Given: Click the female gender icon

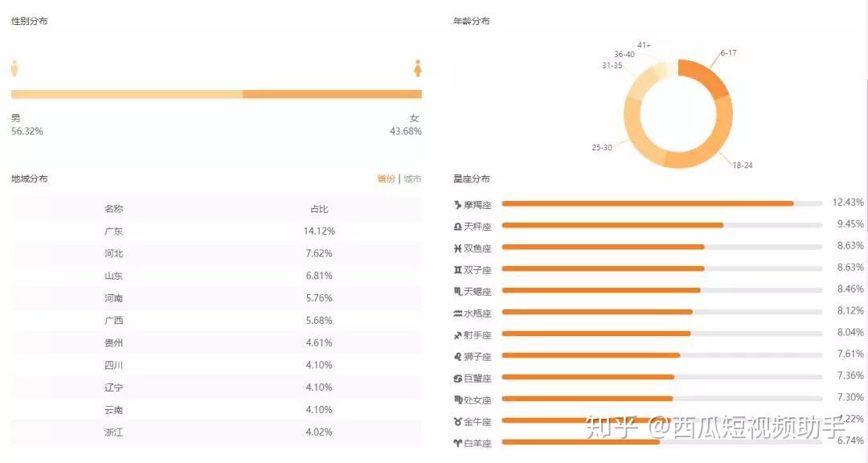Looking at the screenshot, I should (x=418, y=70).
